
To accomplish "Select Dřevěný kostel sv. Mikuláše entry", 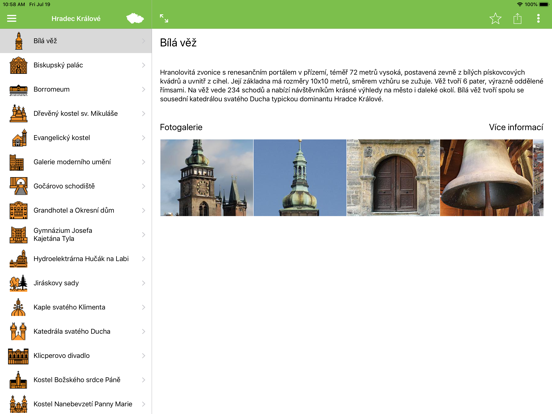I will [x=76, y=113].
